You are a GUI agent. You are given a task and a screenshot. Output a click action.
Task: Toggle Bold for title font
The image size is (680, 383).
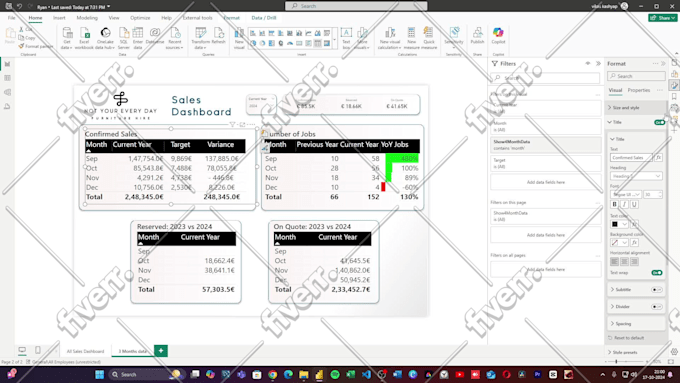tap(615, 204)
